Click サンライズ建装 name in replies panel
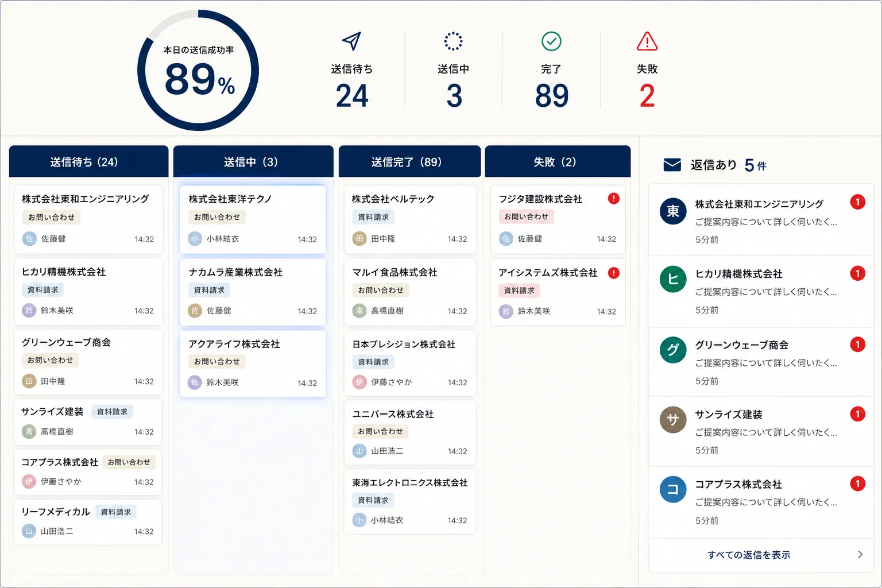Viewport: 882px width, 588px height. (729, 415)
